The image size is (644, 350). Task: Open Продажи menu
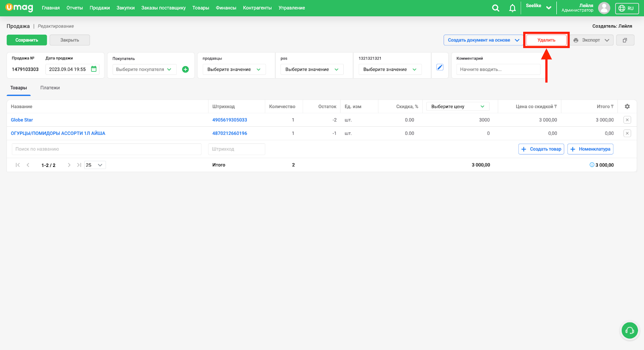(100, 8)
